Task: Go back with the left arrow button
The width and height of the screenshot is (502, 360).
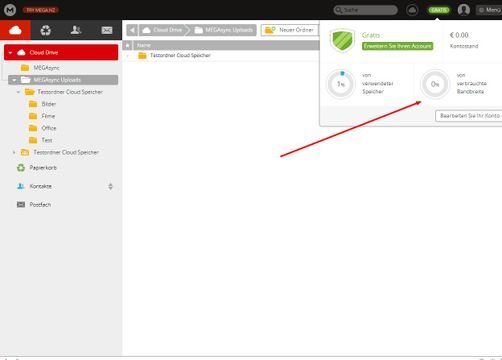Action: coord(132,30)
